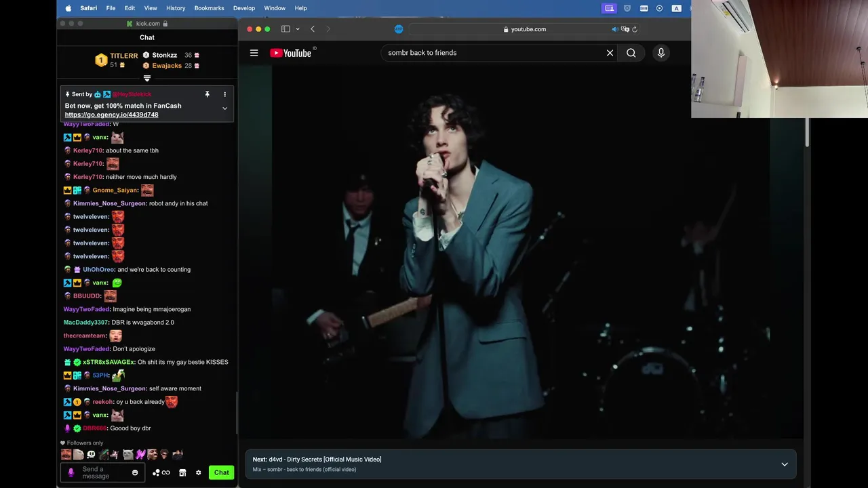Viewport: 868px width, 488px height.
Task: Pick the purple W emote in quick row
Action: tap(140, 455)
